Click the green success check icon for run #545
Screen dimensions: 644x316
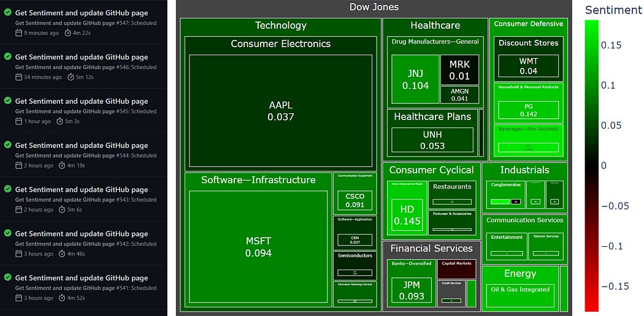click(7, 101)
